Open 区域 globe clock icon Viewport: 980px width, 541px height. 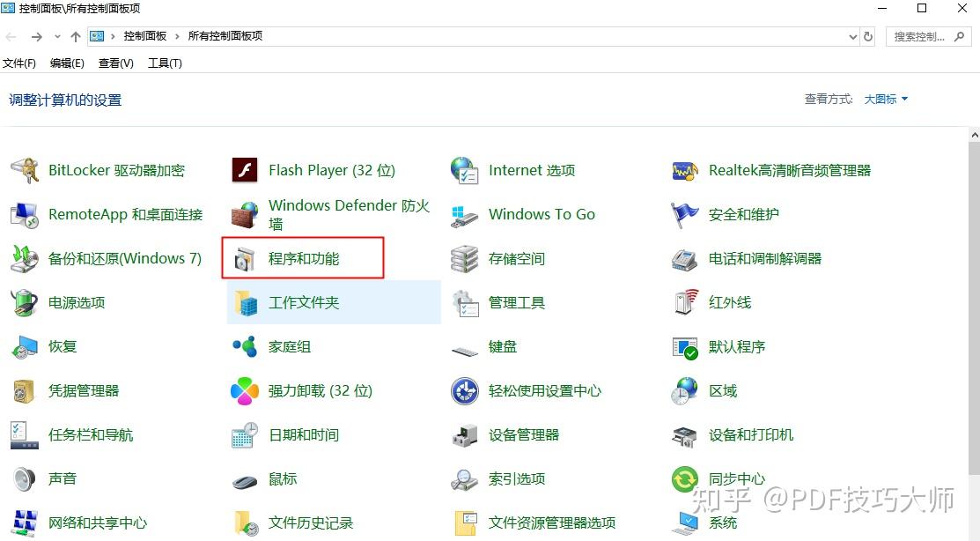click(685, 391)
